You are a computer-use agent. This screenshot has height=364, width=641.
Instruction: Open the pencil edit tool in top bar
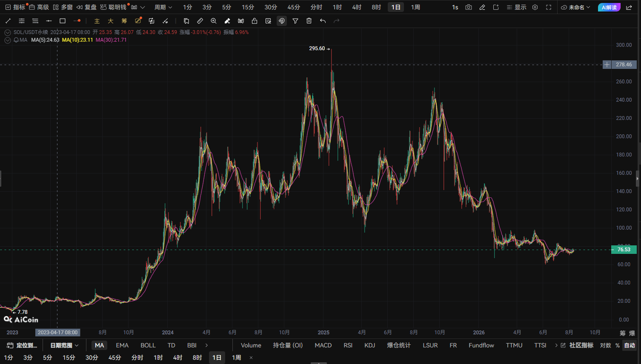click(x=482, y=7)
